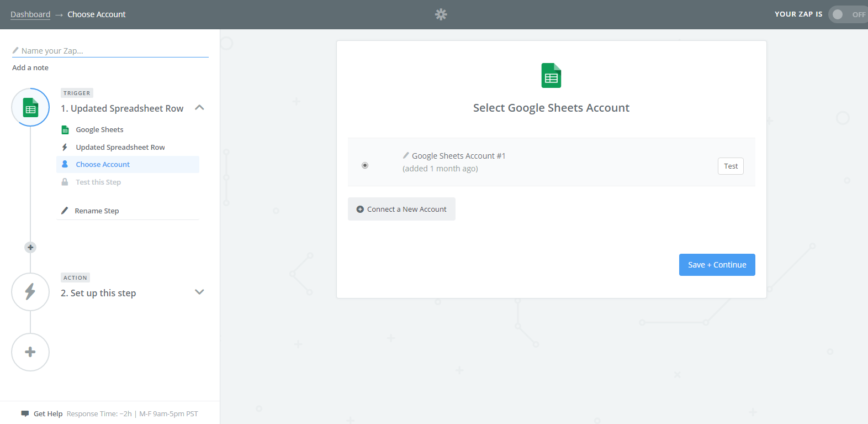This screenshot has width=868, height=424.
Task: Click the Select Google Sheets Account heading
Action: 551,108
